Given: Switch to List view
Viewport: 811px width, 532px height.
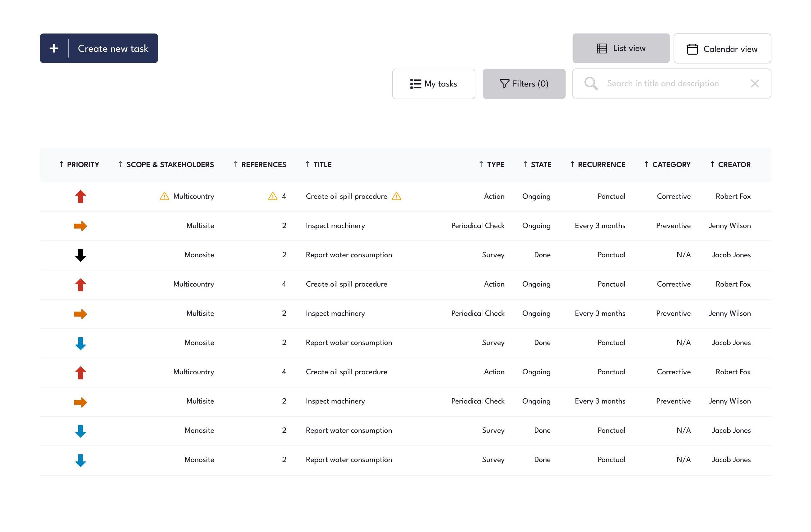Looking at the screenshot, I should click(621, 49).
